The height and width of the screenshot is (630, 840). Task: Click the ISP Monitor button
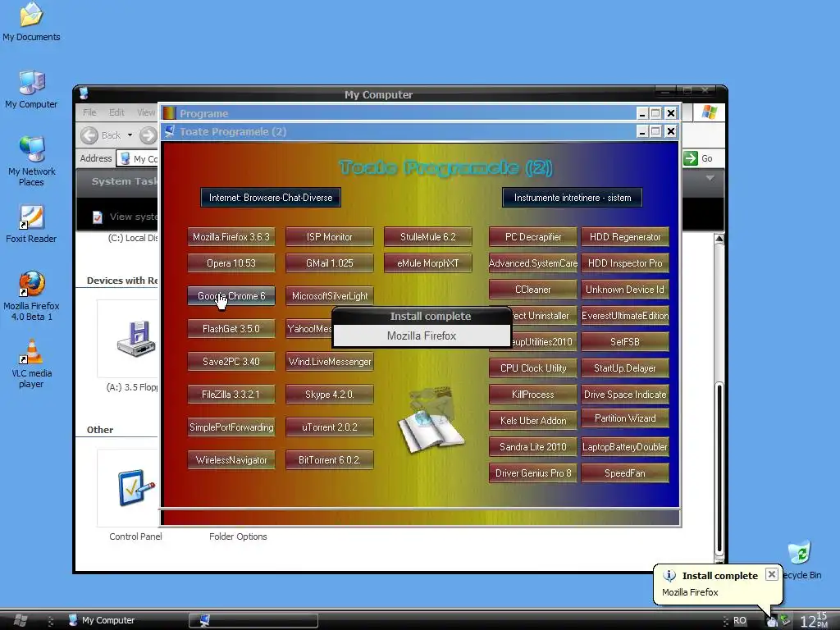pos(330,237)
